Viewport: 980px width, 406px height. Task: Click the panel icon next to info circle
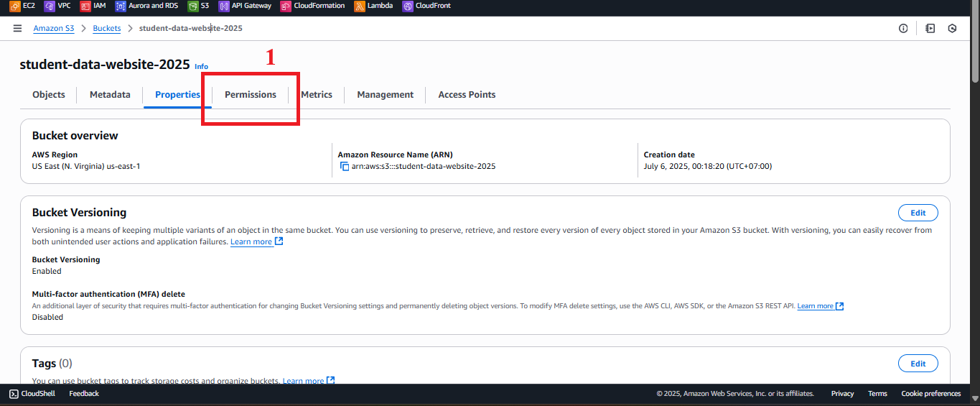[930, 28]
